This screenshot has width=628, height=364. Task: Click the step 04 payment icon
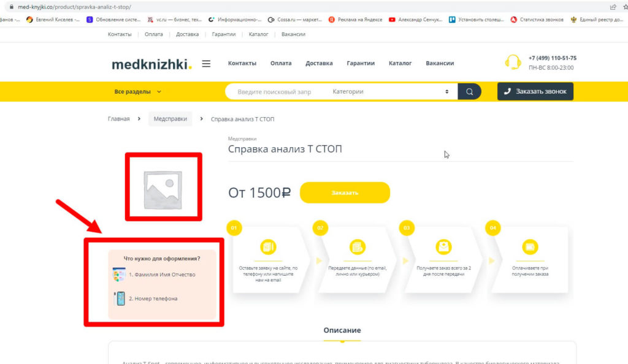click(530, 247)
